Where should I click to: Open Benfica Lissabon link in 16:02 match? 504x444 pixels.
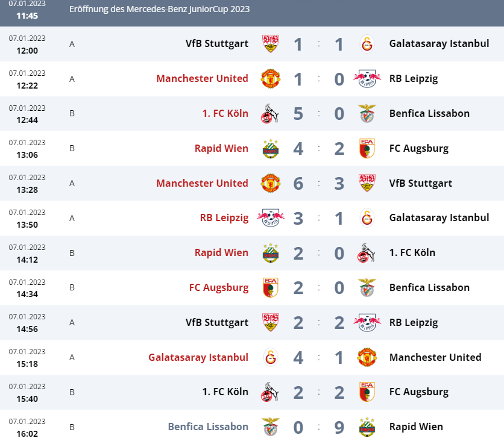point(208,427)
